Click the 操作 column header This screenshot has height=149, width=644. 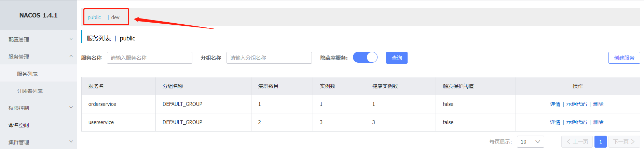tap(578, 86)
